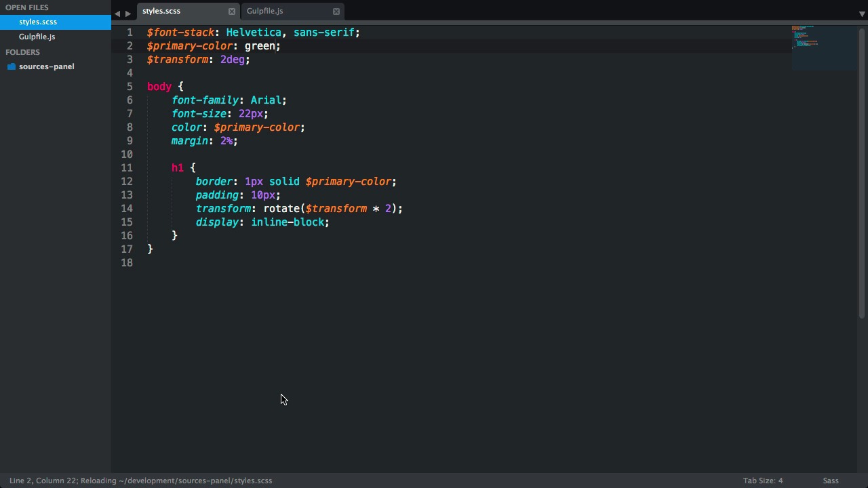Click the 2deg value on line 3
The image size is (868, 488).
click(232, 60)
